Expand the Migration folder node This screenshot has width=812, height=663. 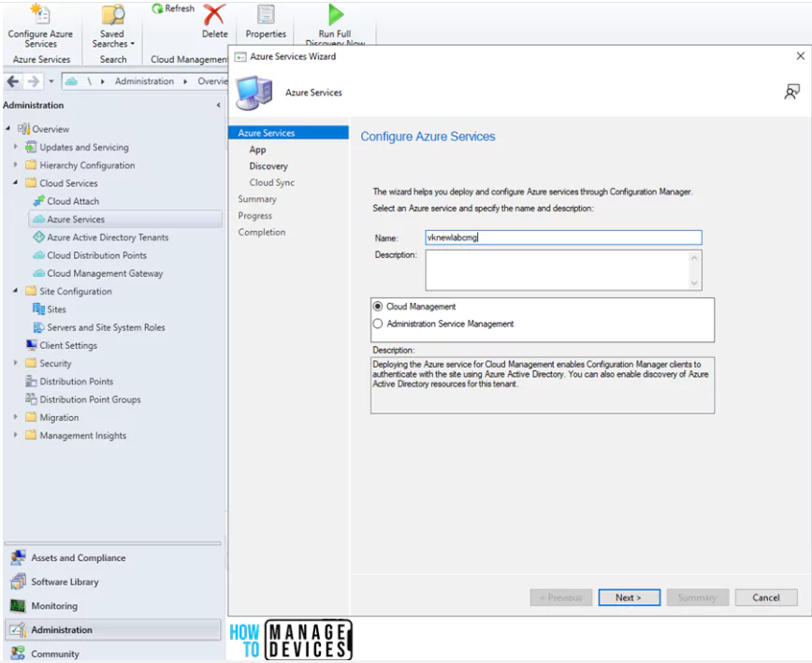(x=16, y=417)
